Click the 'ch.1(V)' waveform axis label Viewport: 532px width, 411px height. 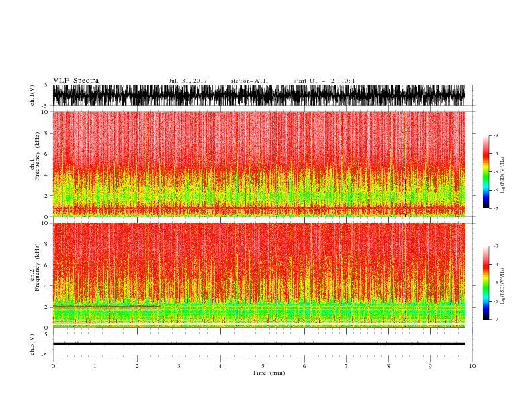[x=32, y=95]
